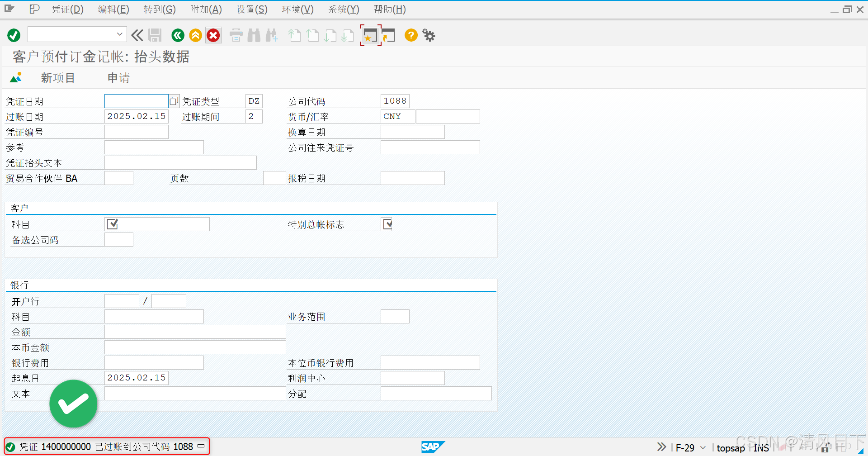Screen dimensions: 868x456
Task: Click the 新项目 button
Action: (x=57, y=77)
